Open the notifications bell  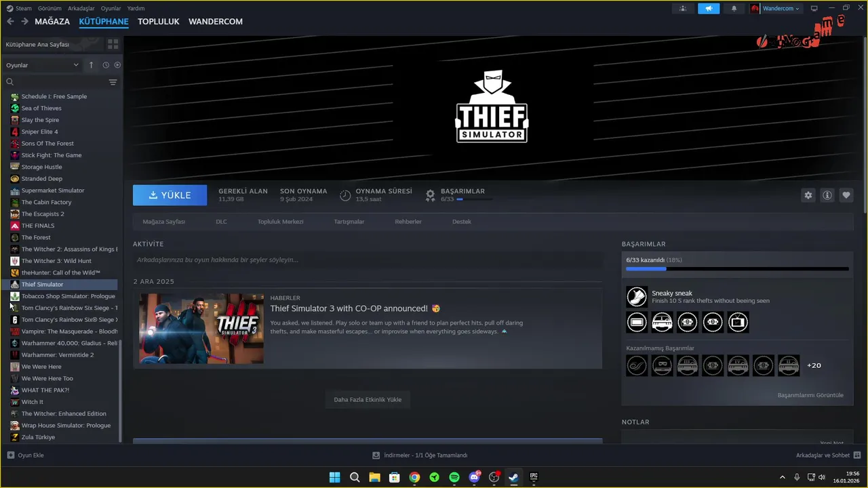[734, 9]
